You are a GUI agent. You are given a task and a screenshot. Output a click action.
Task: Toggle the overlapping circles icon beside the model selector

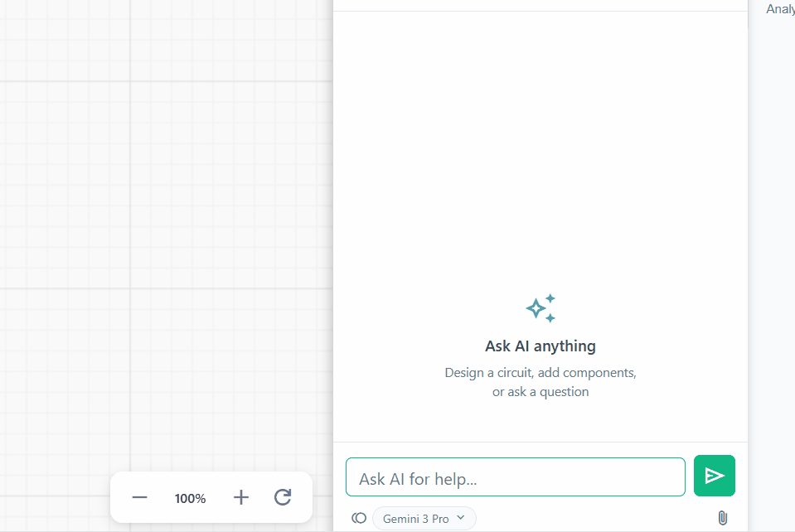pos(359,518)
